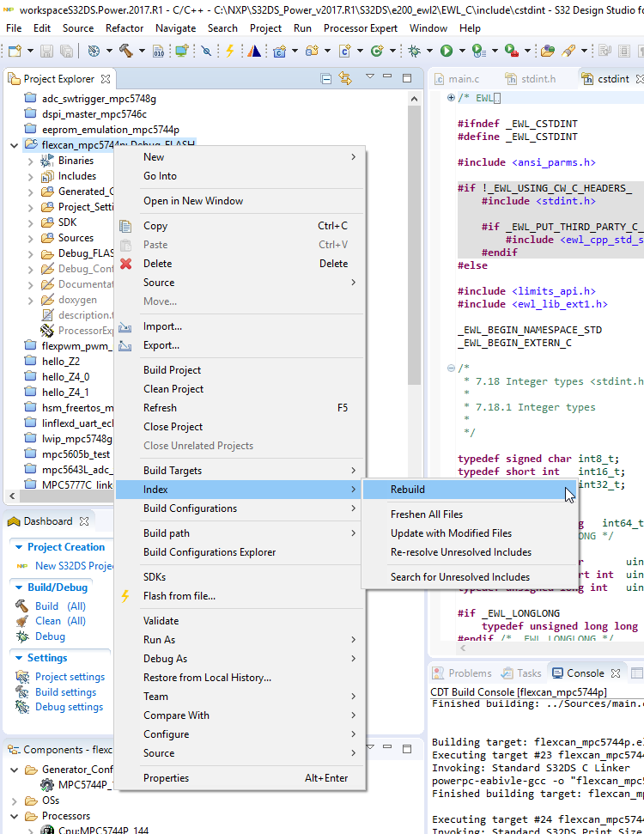Choose Search for Unresolved Includes
Image resolution: width=644 pixels, height=834 pixels.
pyautogui.click(x=469, y=577)
